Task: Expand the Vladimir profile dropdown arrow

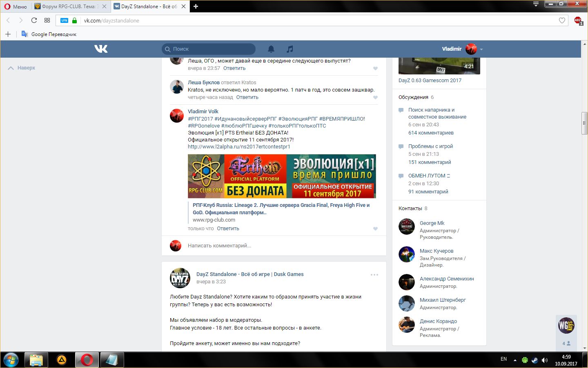Action: point(481,49)
